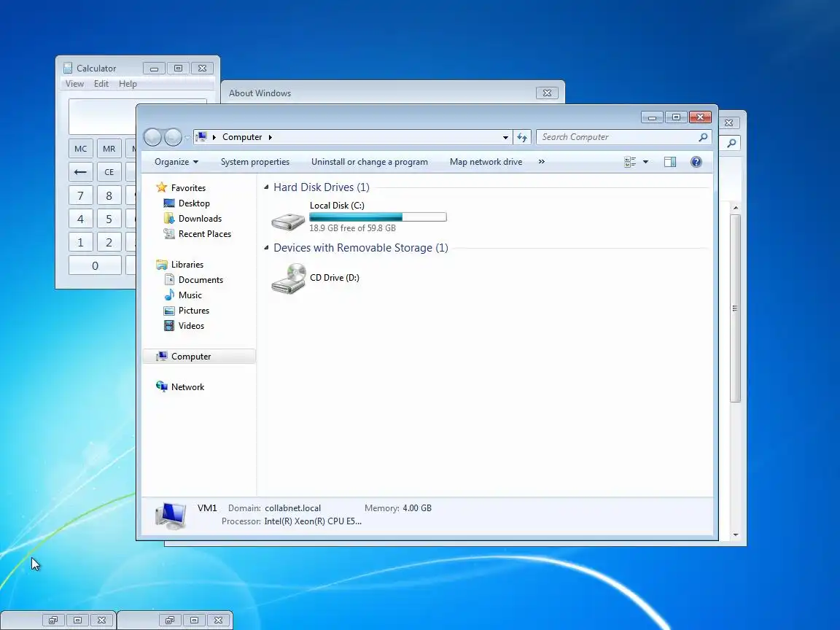The height and width of the screenshot is (630, 840).
Task: Click the Music note icon
Action: (168, 295)
